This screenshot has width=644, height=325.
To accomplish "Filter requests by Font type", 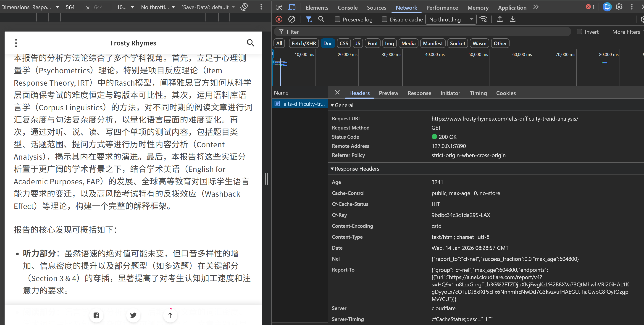I will (x=372, y=43).
